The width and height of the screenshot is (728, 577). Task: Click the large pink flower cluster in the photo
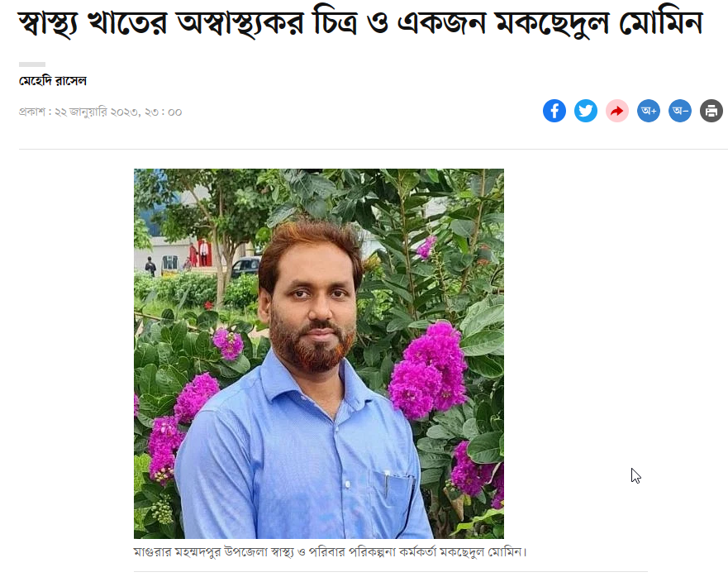(429, 372)
